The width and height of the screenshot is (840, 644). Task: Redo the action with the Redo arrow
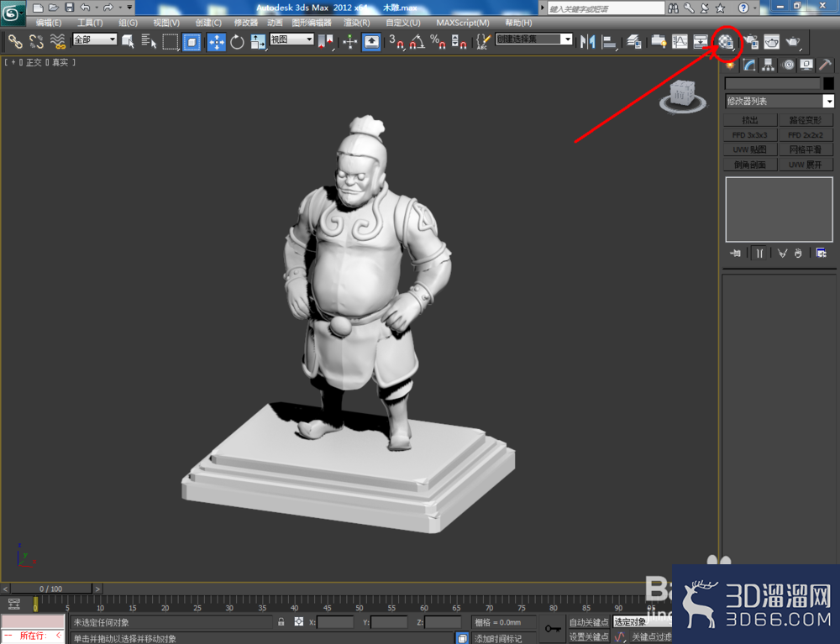(108, 8)
